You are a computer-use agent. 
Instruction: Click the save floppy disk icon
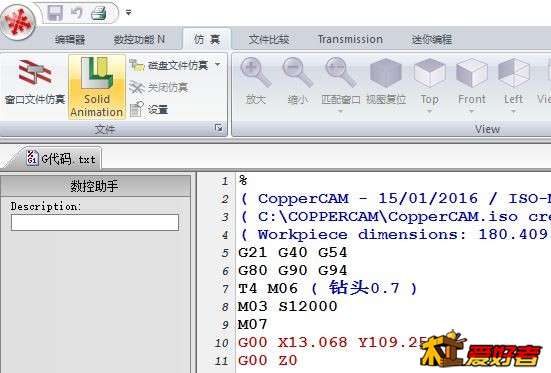[x=55, y=13]
